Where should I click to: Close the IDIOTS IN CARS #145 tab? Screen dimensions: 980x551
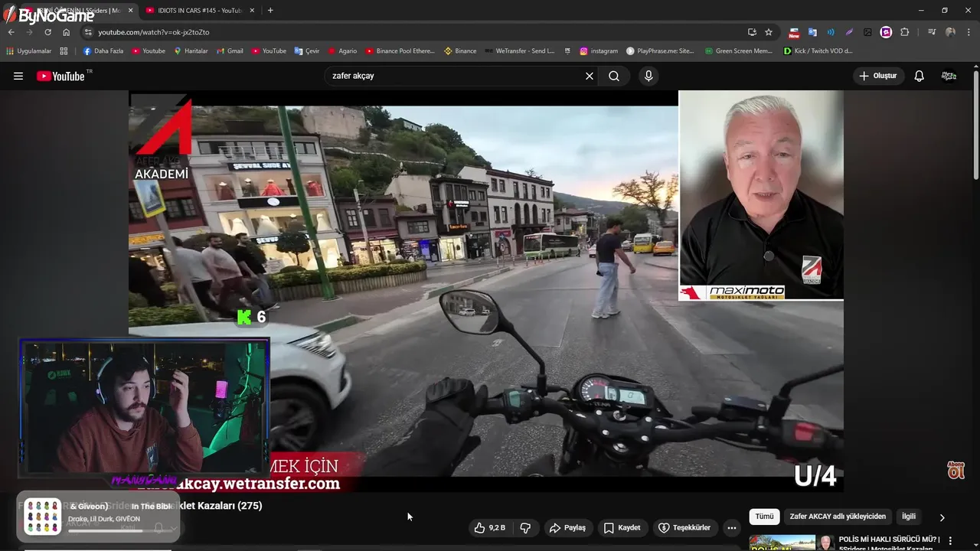coord(252,10)
